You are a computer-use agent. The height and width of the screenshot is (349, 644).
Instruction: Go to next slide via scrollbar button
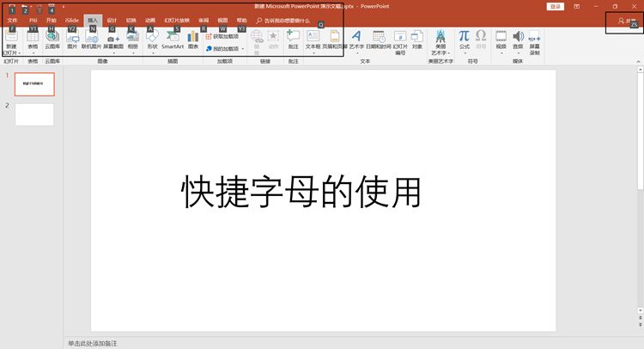click(x=641, y=324)
